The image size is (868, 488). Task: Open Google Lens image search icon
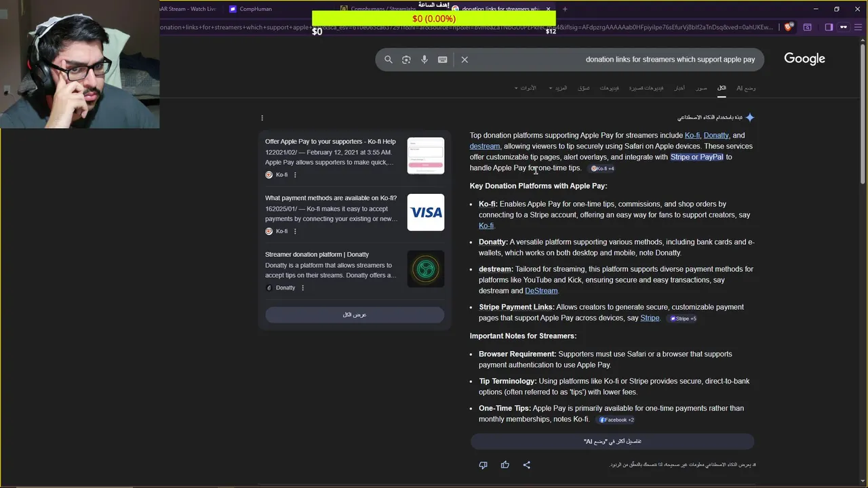406,60
